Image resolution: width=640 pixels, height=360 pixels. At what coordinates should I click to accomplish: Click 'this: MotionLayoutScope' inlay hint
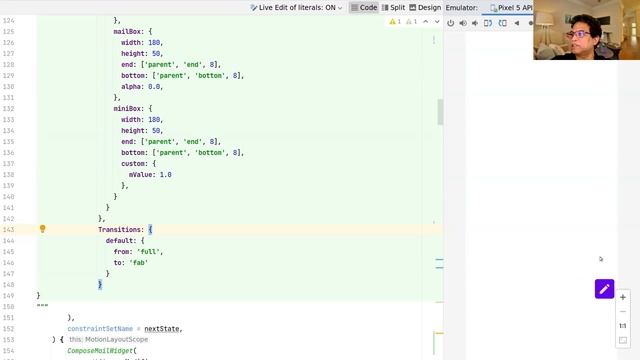coord(109,340)
